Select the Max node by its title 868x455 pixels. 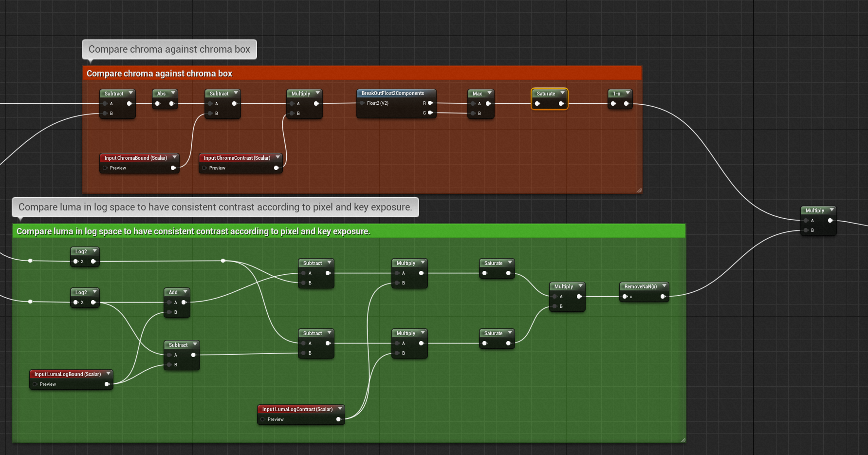[x=477, y=94]
